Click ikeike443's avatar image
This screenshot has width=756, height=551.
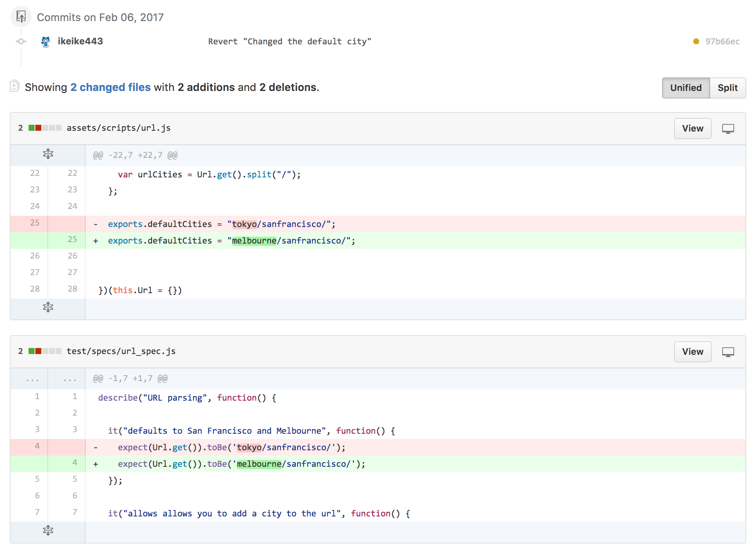[45, 41]
